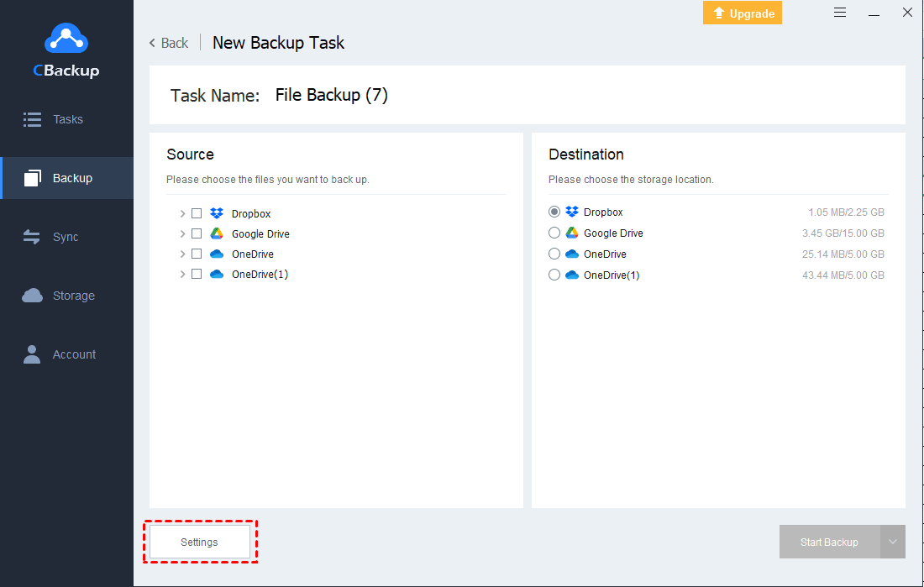Click the OneDrive label in Destination
This screenshot has height=587, width=924.
[605, 254]
